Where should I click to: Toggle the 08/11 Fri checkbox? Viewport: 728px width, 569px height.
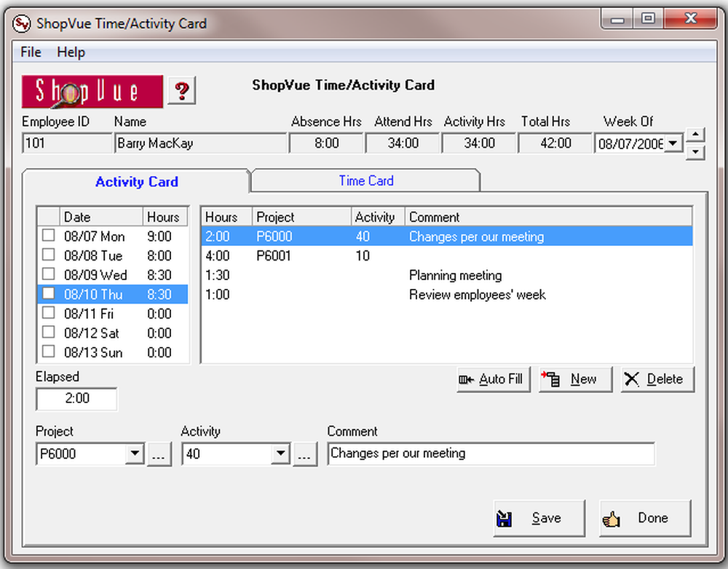(48, 313)
